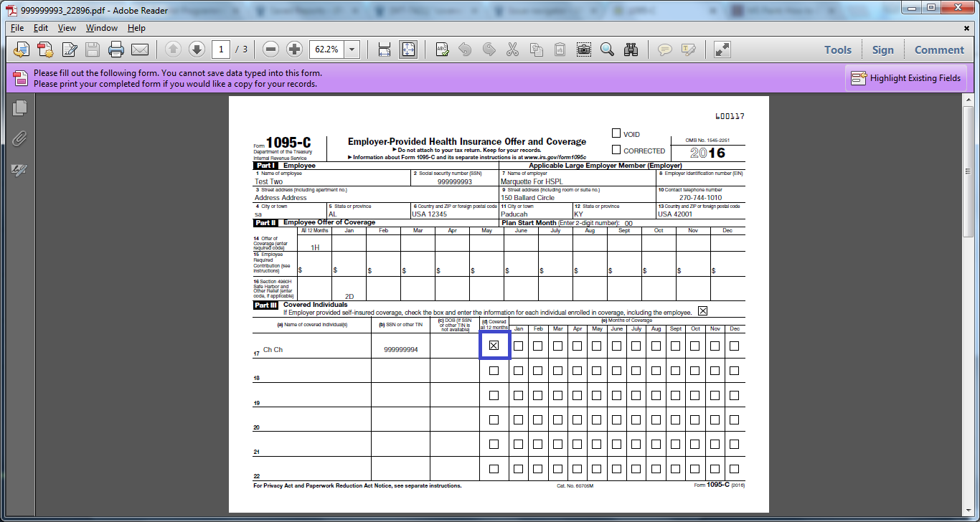Open the Sign pane

pyautogui.click(x=883, y=49)
